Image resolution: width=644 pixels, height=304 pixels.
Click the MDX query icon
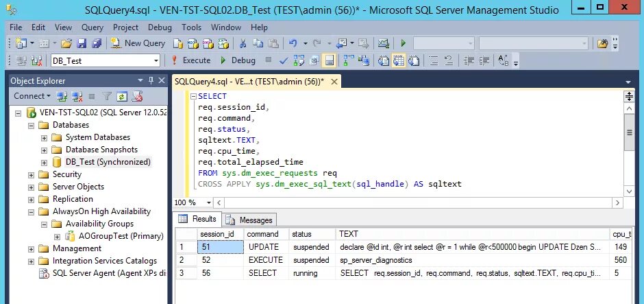193,43
